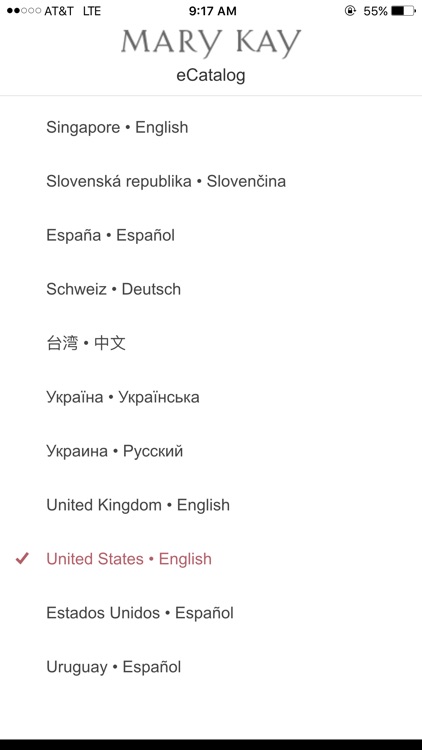
Task: Tap the 9:17 AM clock
Action: 212,11
